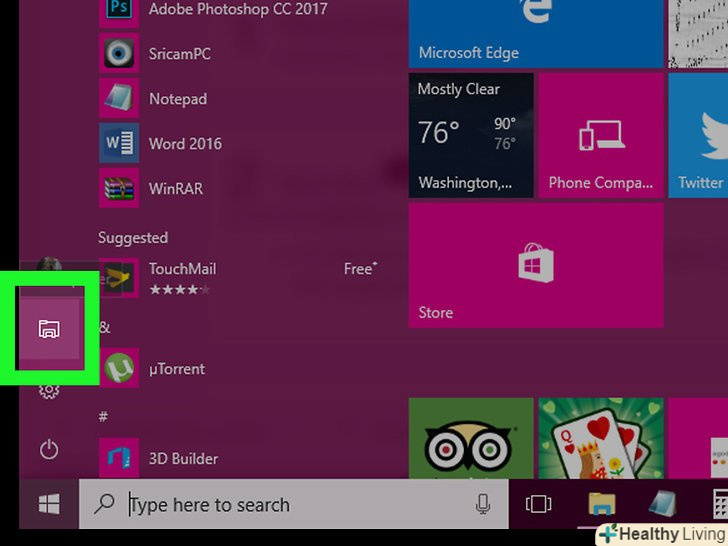Open the Microsoft Edge tile
Screen dimensions: 728x546
point(536,33)
